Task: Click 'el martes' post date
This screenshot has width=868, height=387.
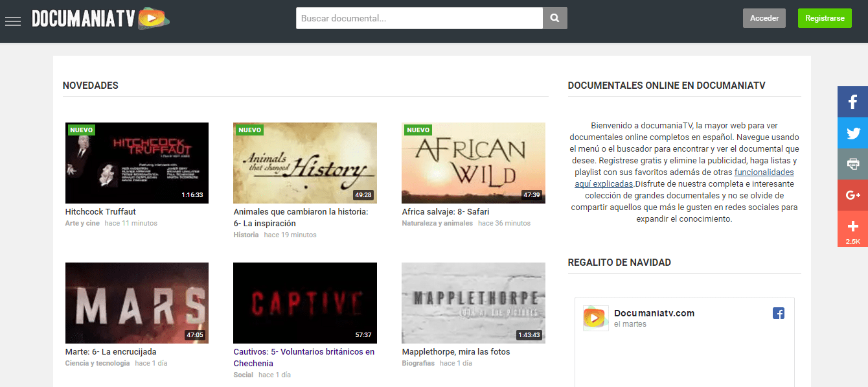Action: coord(630,324)
